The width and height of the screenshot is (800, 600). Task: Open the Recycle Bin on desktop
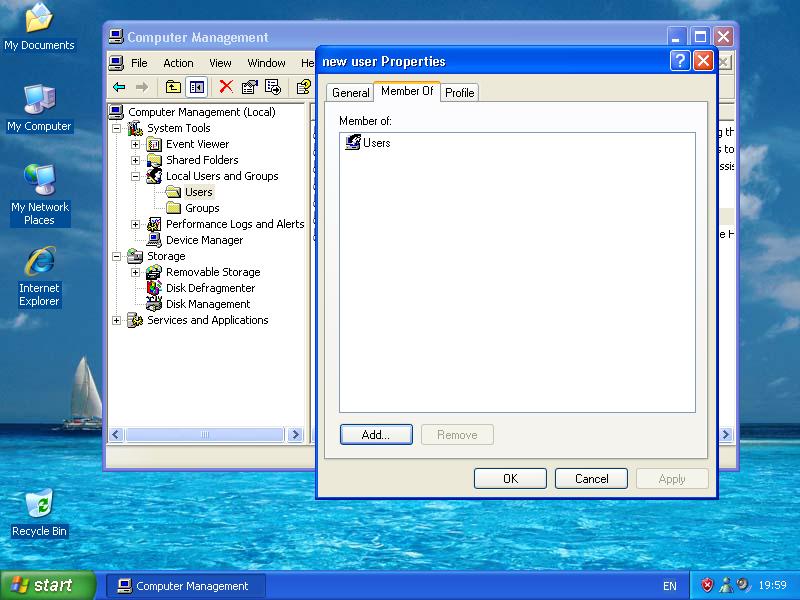pyautogui.click(x=39, y=505)
